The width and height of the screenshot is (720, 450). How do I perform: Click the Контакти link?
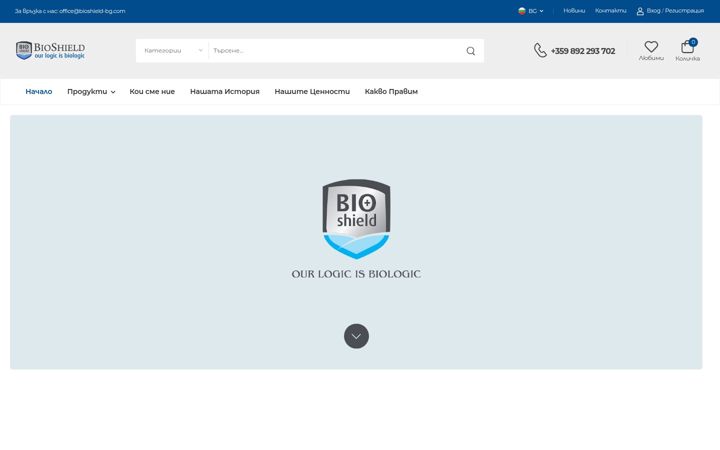(x=611, y=11)
